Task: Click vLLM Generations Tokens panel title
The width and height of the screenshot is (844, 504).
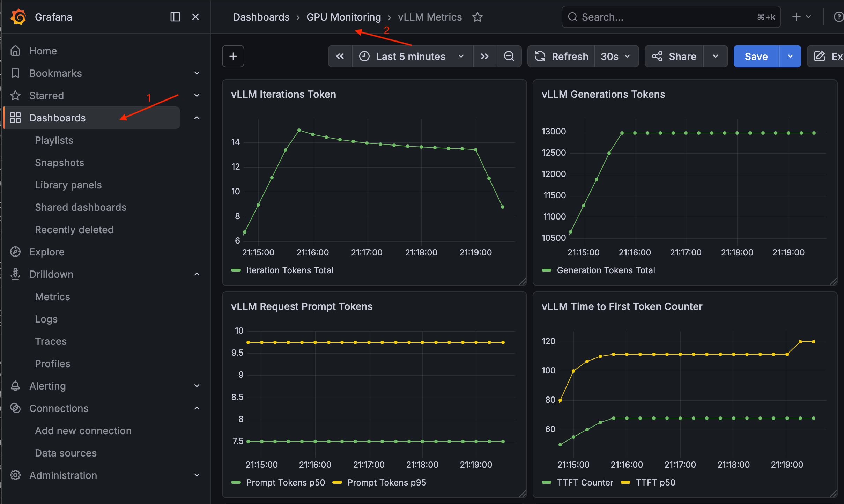Action: coord(603,94)
